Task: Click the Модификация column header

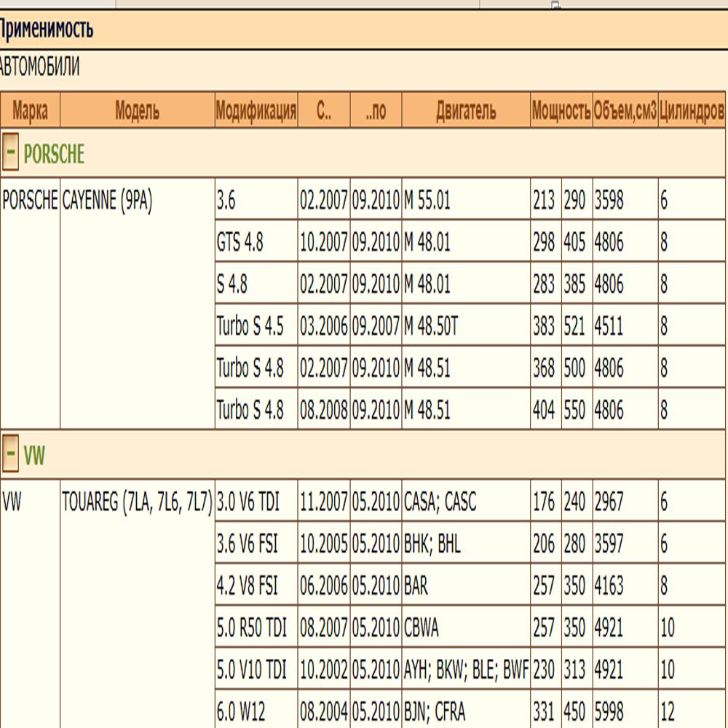Action: [256, 111]
